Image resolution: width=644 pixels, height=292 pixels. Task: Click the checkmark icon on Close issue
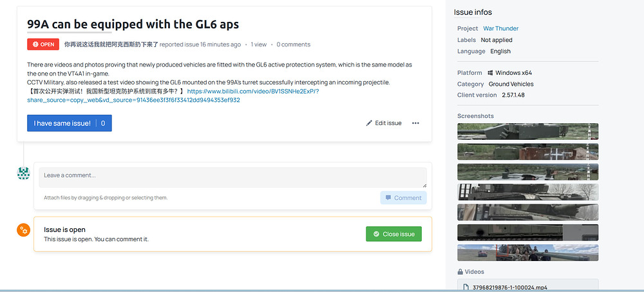tap(376, 234)
